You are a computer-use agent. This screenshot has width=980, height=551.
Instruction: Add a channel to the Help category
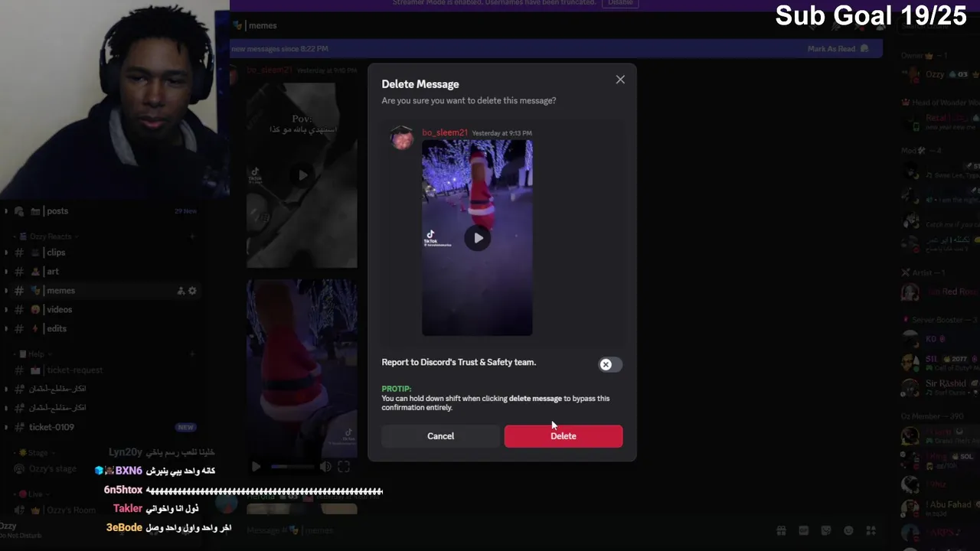click(192, 354)
